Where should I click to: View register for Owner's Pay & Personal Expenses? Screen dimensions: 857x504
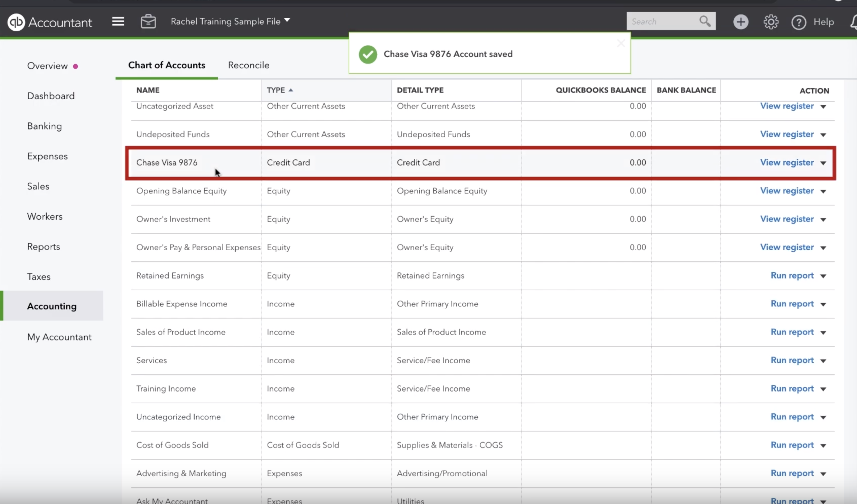[787, 247]
